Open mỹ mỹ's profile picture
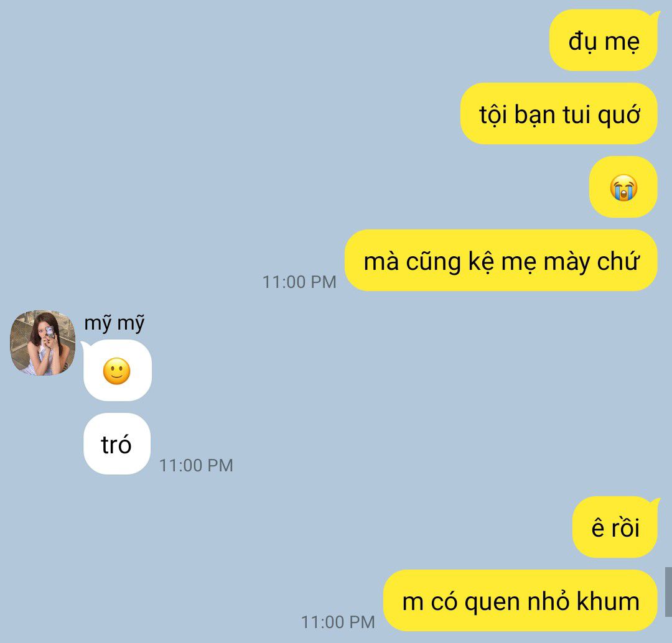 click(x=42, y=343)
